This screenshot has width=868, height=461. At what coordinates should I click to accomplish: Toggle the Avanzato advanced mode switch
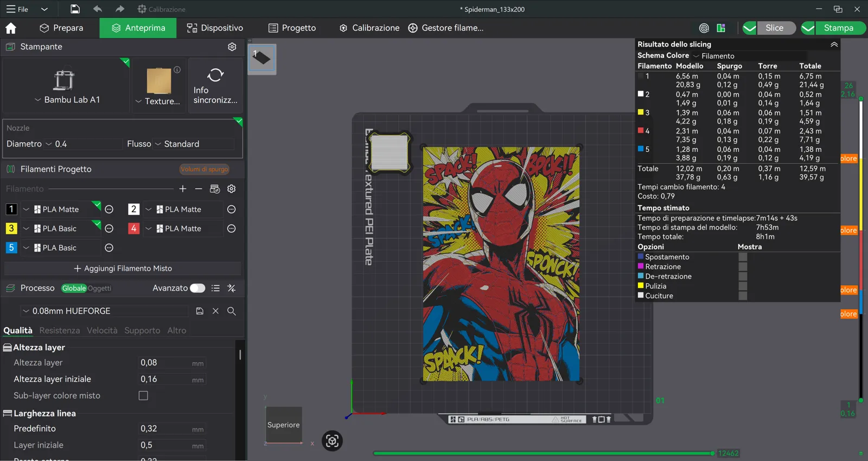click(197, 288)
